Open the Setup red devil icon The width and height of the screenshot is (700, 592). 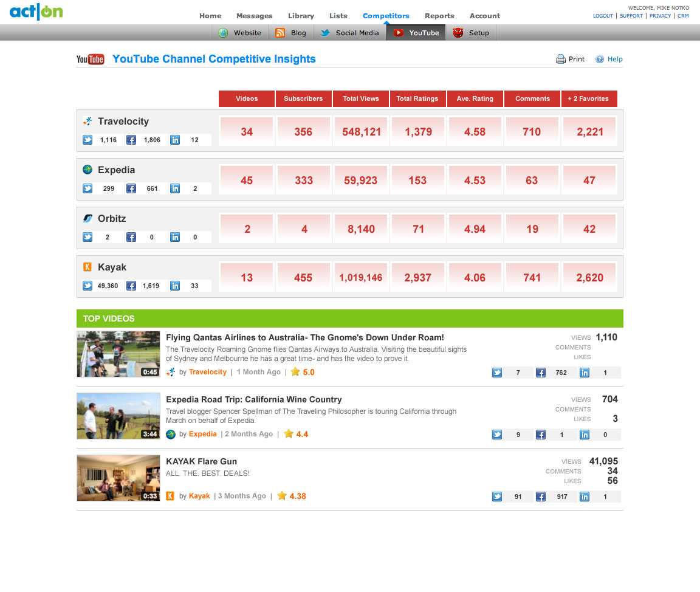[x=458, y=33]
